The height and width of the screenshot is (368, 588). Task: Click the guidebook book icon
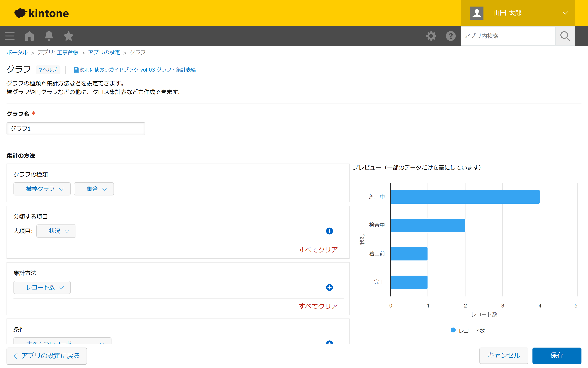click(76, 70)
